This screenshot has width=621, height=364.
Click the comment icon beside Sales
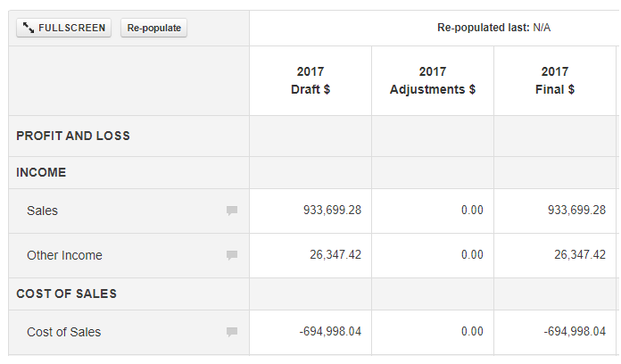(232, 211)
